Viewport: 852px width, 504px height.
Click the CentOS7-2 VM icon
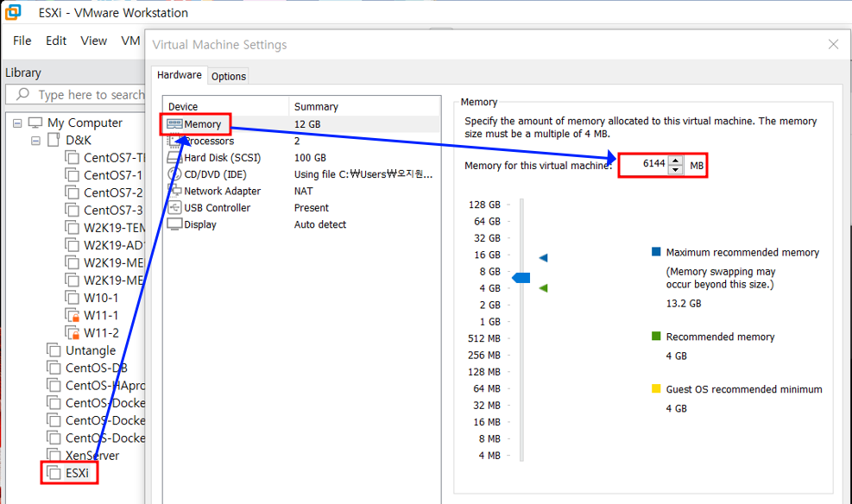72,192
